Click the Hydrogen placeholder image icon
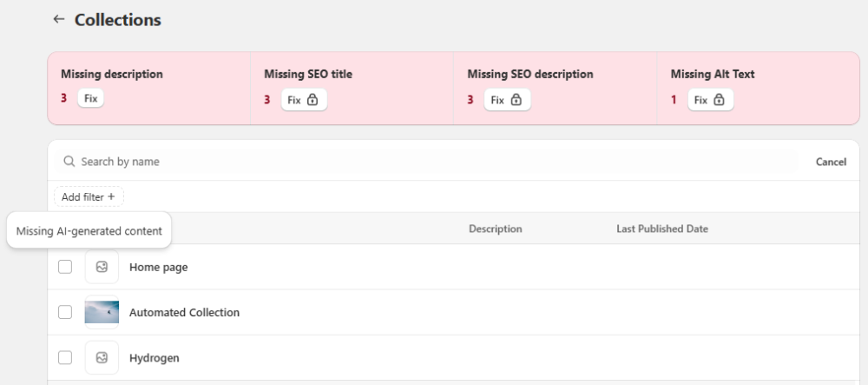Screen dimensions: 868x385 102,357
